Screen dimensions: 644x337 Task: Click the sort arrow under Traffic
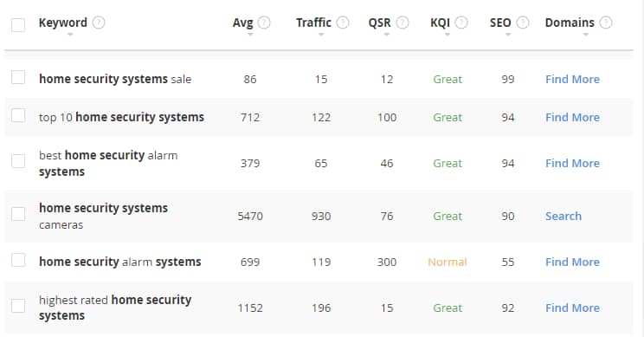point(321,35)
